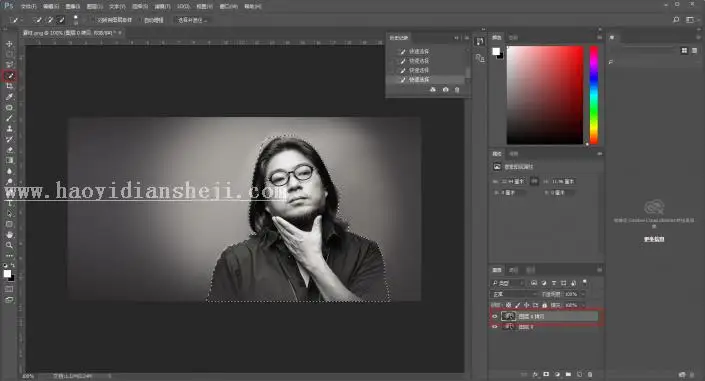705x381 pixels.
Task: Select the Crop tool
Action: (9, 86)
